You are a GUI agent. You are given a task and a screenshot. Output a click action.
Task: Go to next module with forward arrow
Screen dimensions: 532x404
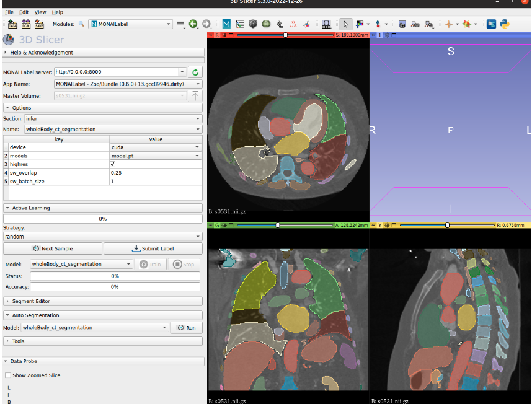pos(206,24)
